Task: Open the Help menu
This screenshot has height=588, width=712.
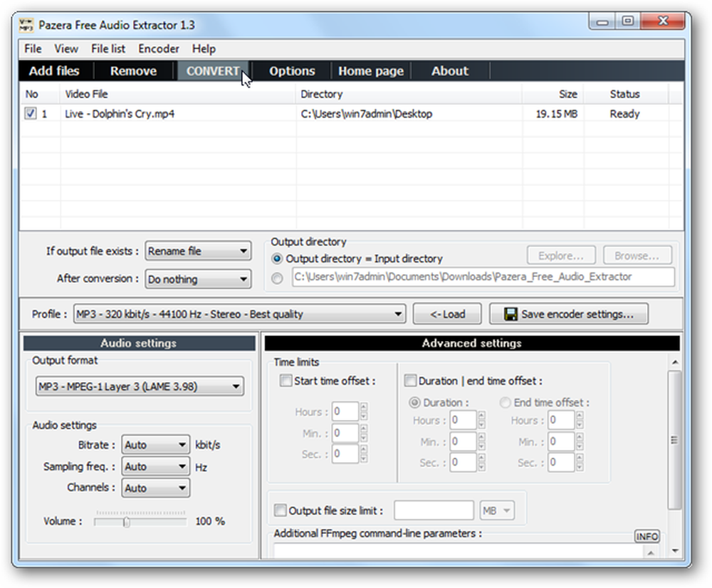Action: 204,48
